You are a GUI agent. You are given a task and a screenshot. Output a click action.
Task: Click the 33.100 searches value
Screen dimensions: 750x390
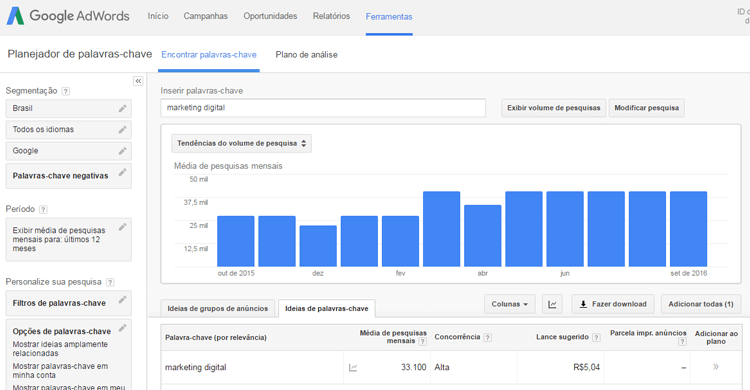[413, 367]
